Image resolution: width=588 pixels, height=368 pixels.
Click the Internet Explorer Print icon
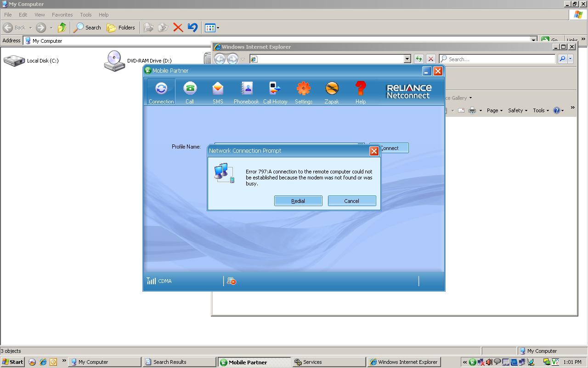(472, 110)
